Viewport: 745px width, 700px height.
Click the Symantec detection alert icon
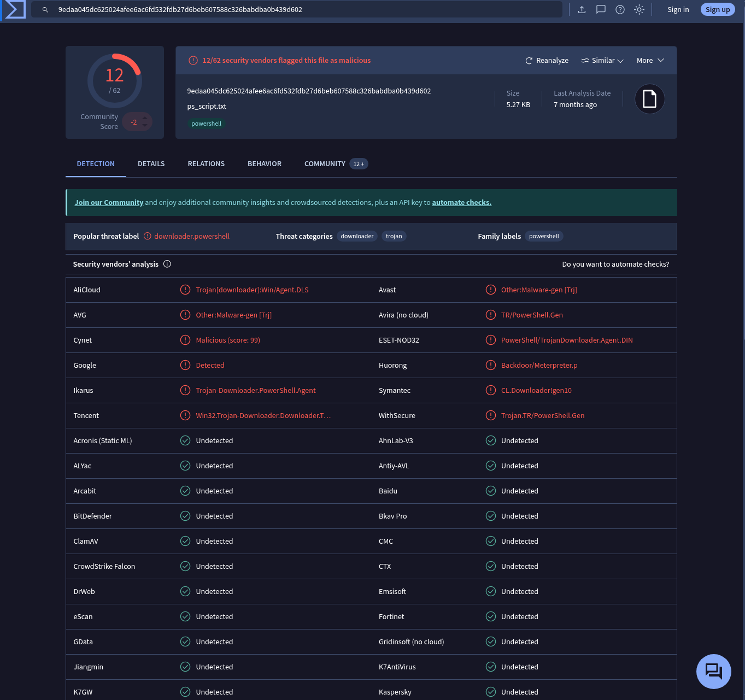point(491,390)
